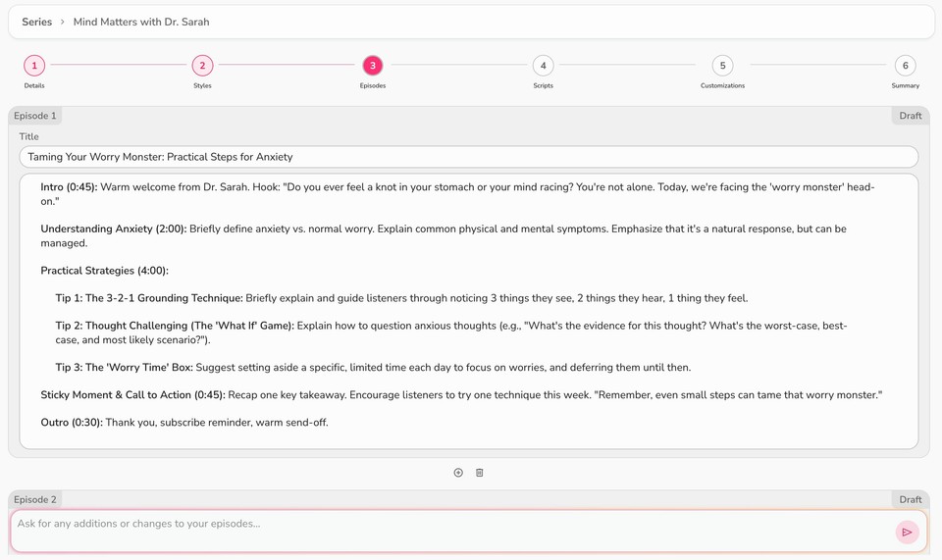
Task: Click Mind Matters with Dr. Sarah breadcrumb
Action: tap(141, 22)
